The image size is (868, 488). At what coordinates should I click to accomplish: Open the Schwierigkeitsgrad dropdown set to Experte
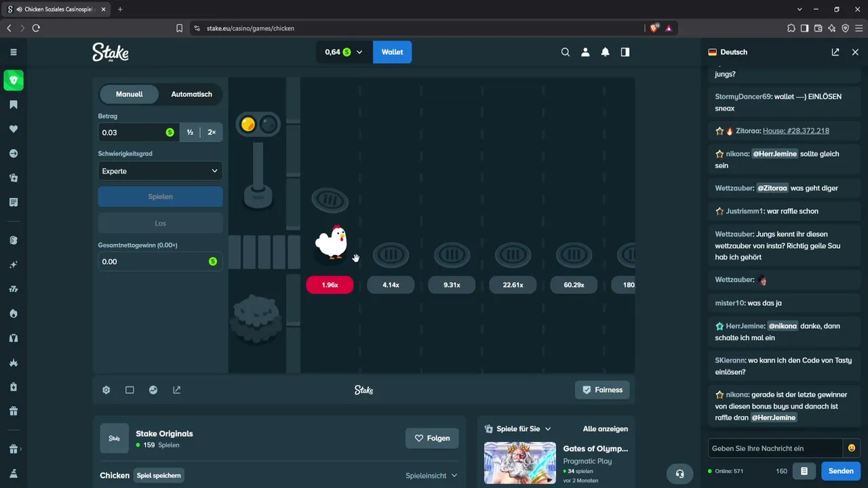pos(161,171)
